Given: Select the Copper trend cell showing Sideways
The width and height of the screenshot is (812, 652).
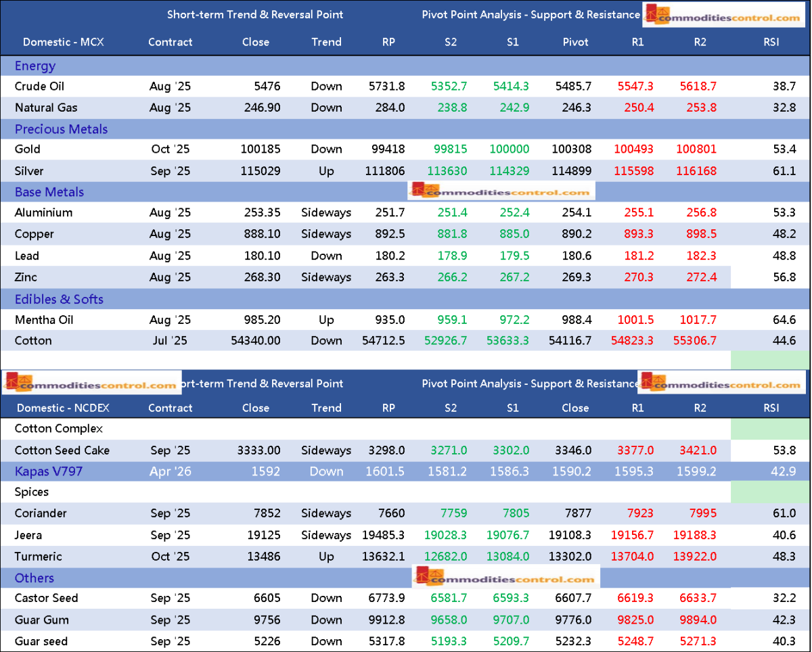Looking at the screenshot, I should pyautogui.click(x=326, y=234).
